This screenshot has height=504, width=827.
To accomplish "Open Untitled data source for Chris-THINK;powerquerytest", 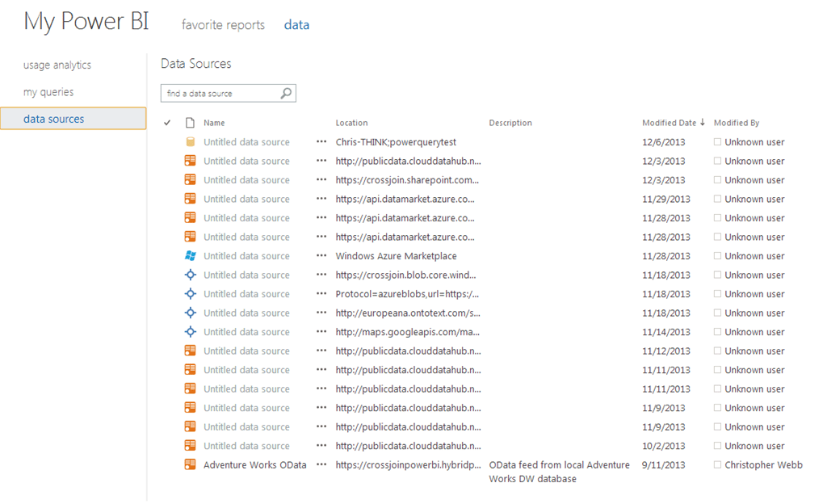I will (246, 142).
